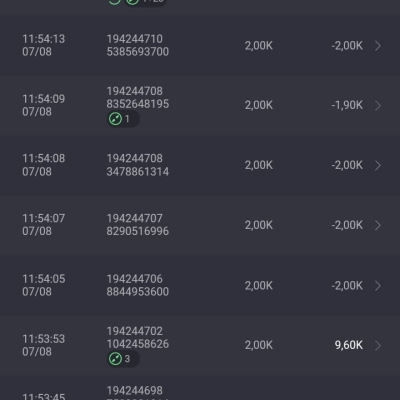Screen dimensions: 400x400
Task: Open partially visible 194244698 row
Action: coord(200,390)
